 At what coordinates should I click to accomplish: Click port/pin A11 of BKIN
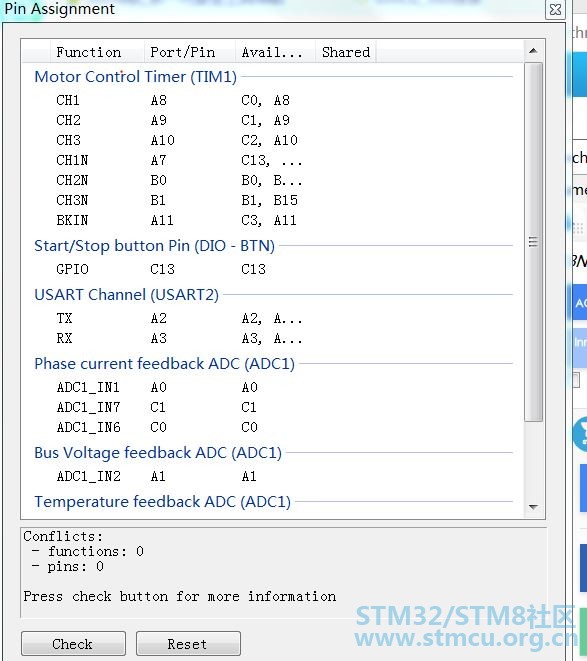coord(162,220)
